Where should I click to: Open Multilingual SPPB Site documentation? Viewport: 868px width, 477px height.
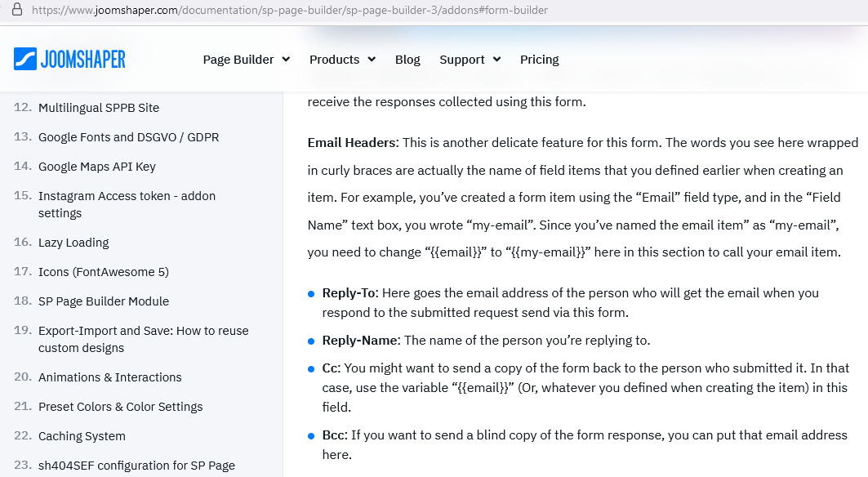click(x=99, y=108)
